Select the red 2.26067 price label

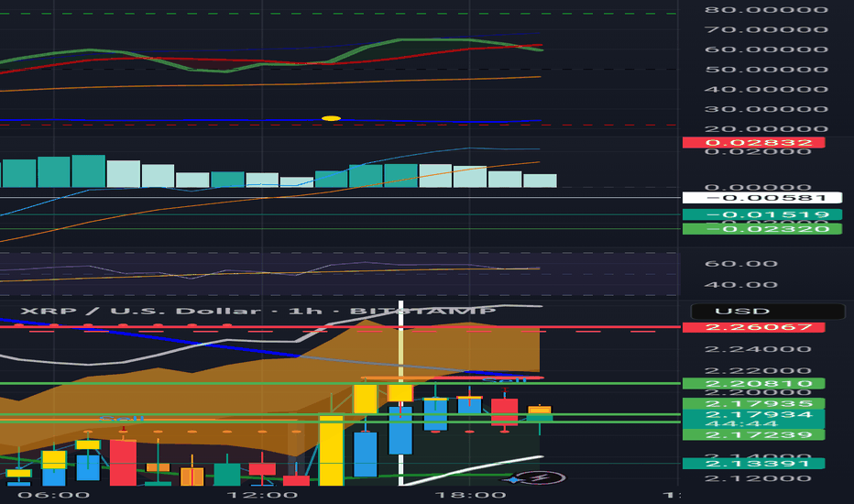point(753,327)
